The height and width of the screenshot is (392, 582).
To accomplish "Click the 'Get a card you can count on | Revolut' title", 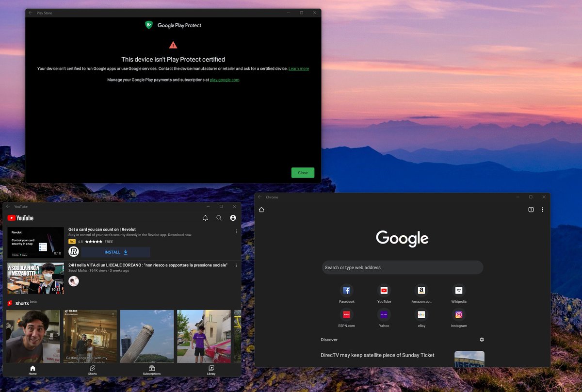I will point(102,229).
